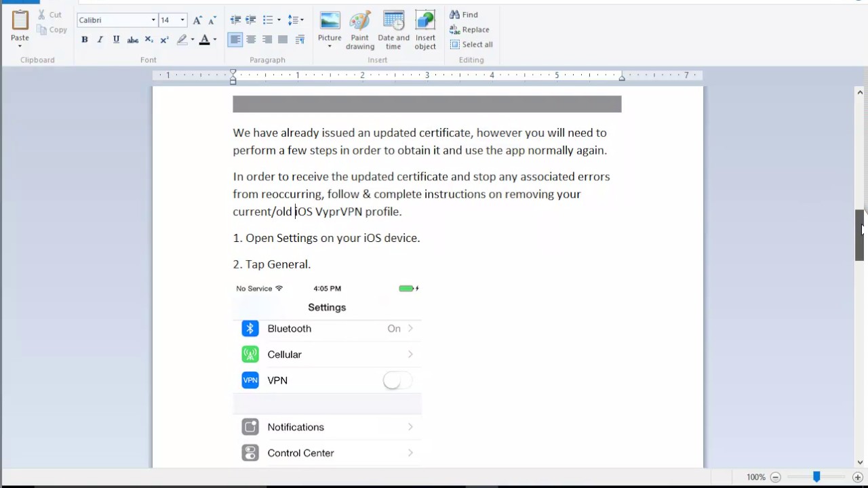The height and width of the screenshot is (488, 868).
Task: Insert Date and time
Action: coord(394,30)
